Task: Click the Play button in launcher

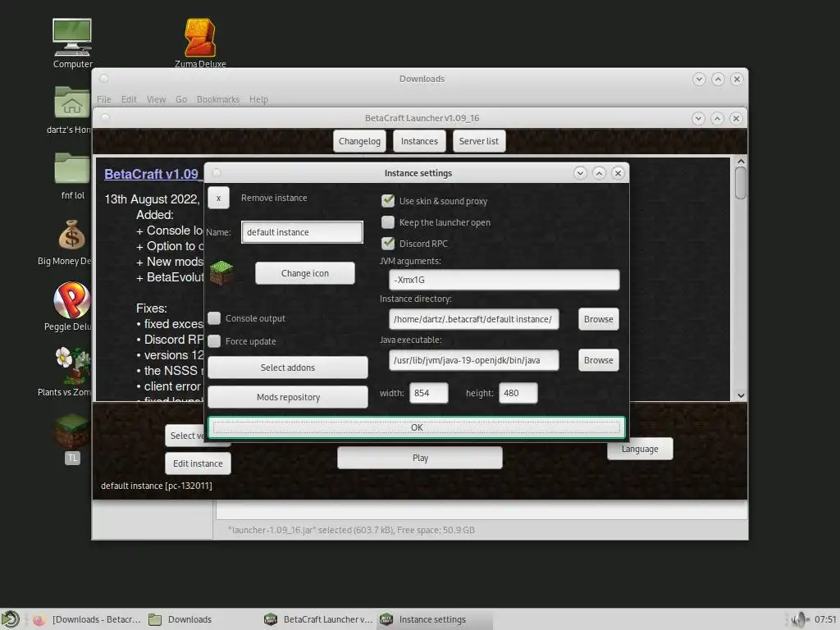Action: pos(420,458)
